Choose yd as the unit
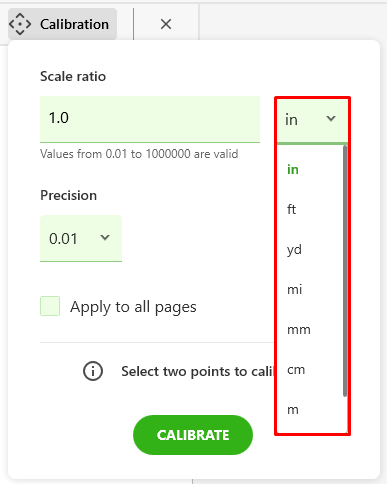This screenshot has width=387, height=484. (294, 250)
